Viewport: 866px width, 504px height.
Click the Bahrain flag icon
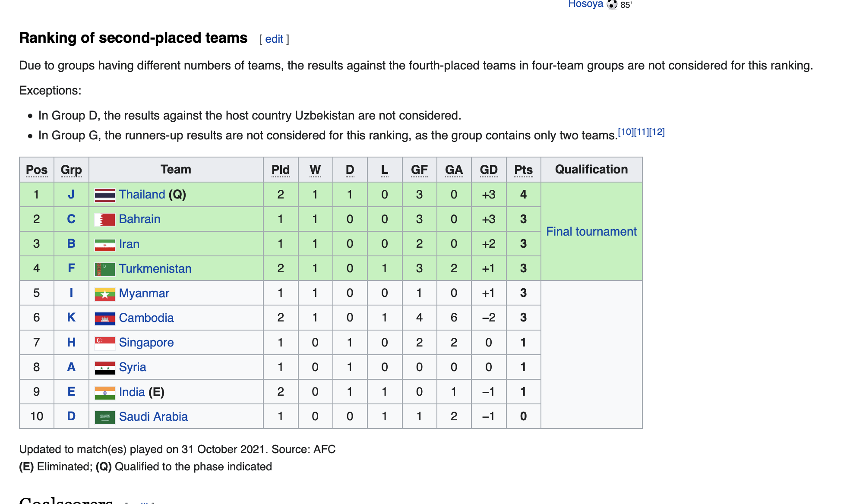click(x=104, y=220)
